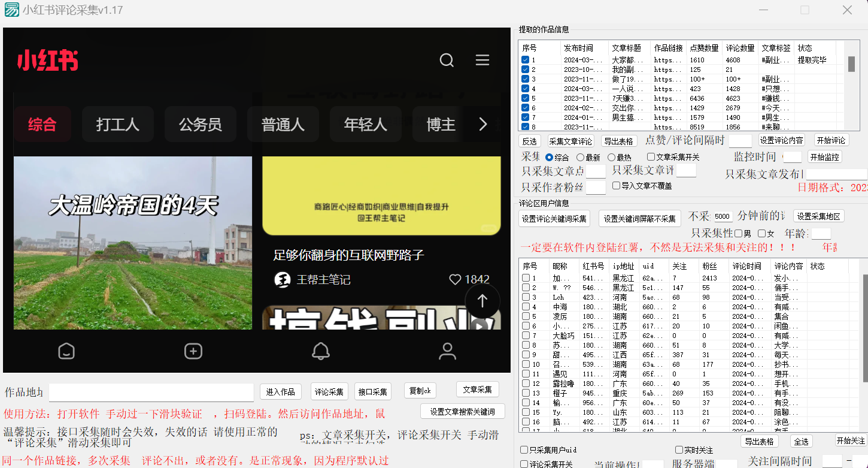
Task: Click the app icon in the title bar
Action: click(11, 10)
